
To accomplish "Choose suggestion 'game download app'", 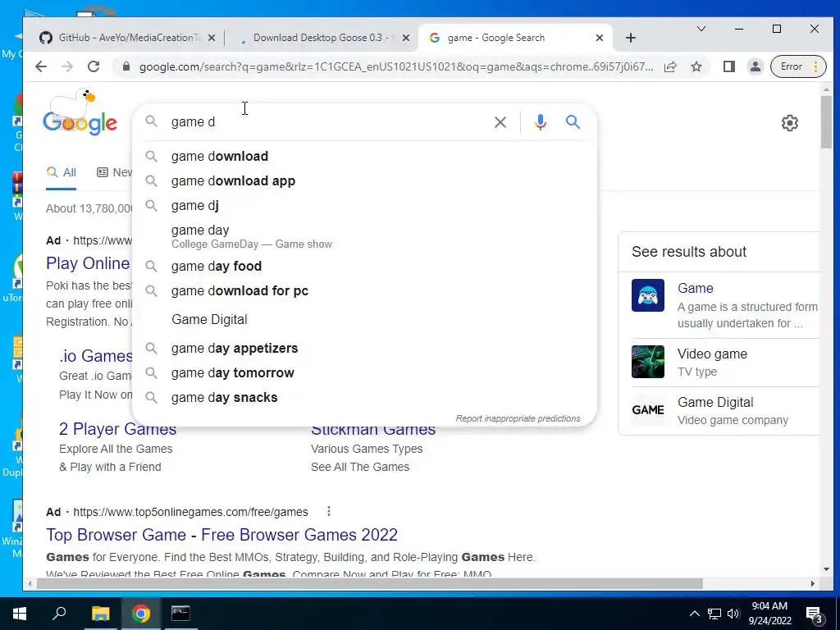I will (364, 181).
